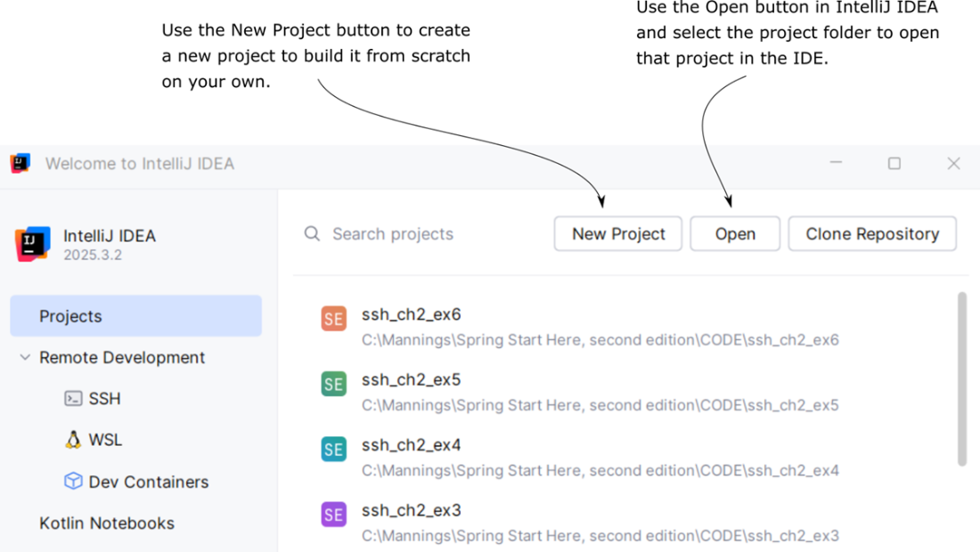Click the projects list vertical scrollbar
The height and width of the screenshot is (552, 980).
962,379
